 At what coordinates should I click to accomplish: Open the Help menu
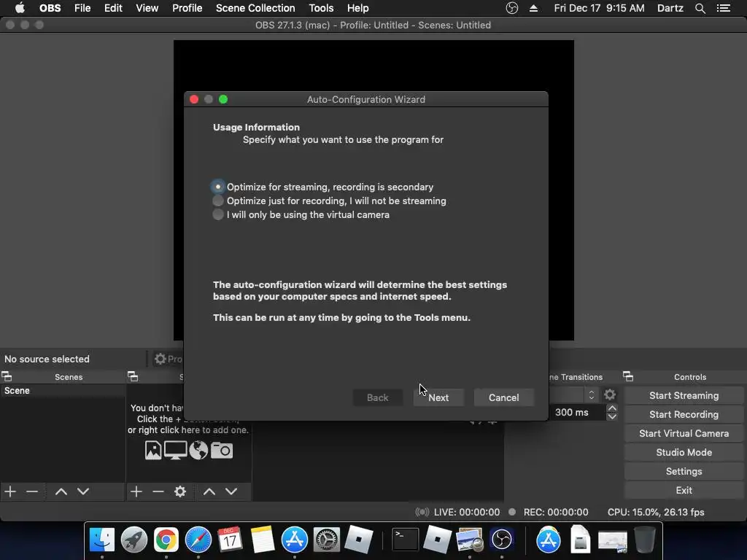click(357, 8)
